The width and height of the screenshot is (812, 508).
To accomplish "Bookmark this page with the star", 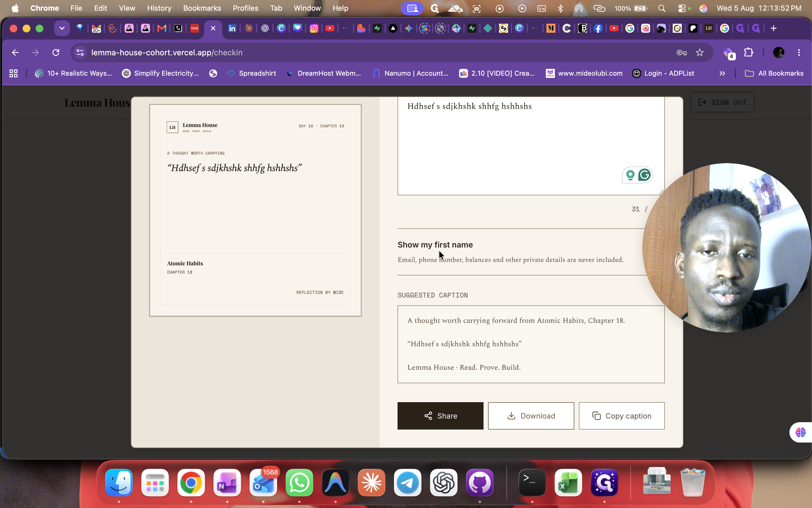I will point(700,52).
